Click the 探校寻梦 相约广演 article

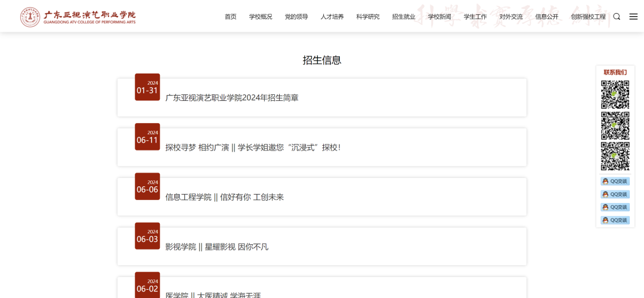[x=253, y=148]
